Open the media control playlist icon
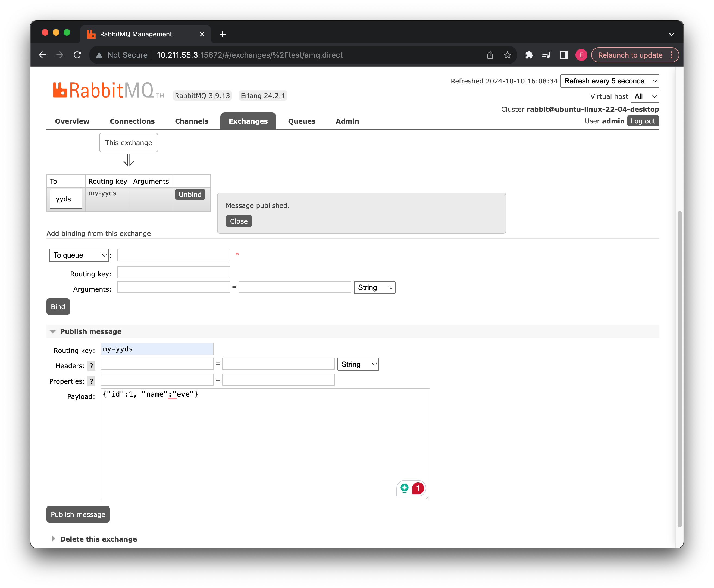This screenshot has height=588, width=714. (546, 55)
